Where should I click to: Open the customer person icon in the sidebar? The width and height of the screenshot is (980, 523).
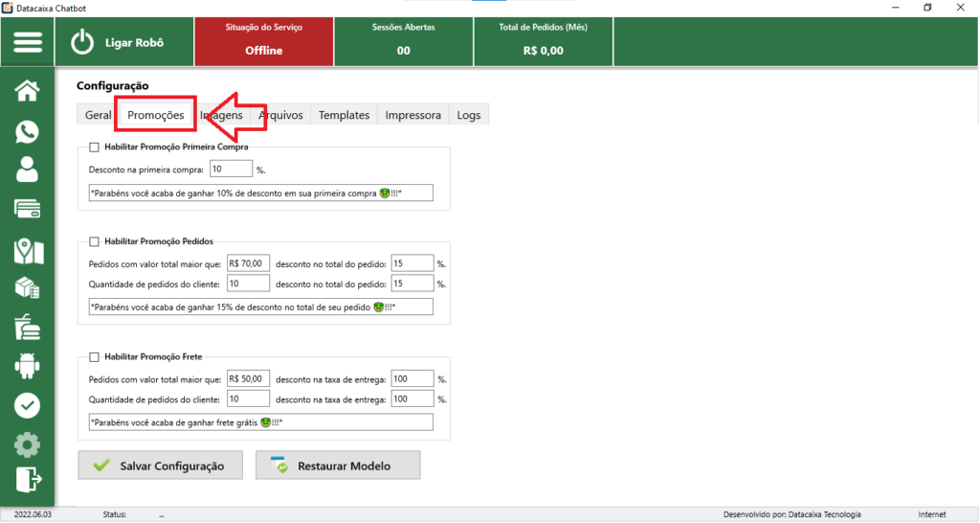[28, 170]
